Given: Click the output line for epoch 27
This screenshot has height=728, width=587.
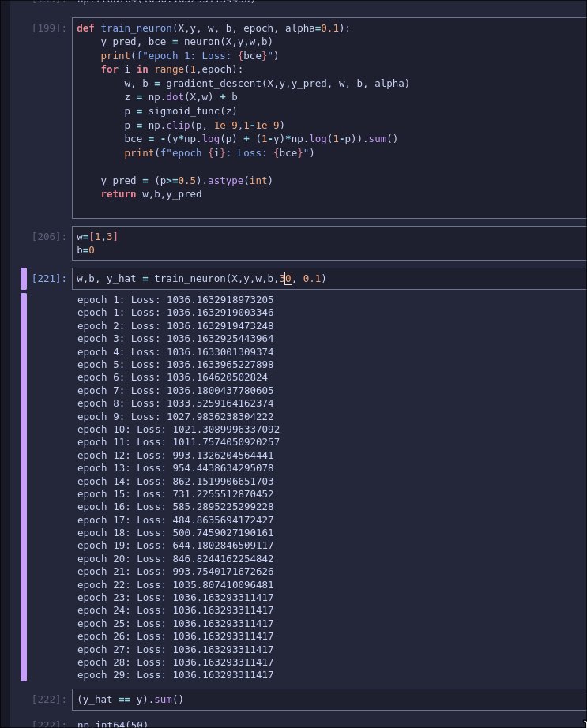Looking at the screenshot, I should (x=175, y=650).
